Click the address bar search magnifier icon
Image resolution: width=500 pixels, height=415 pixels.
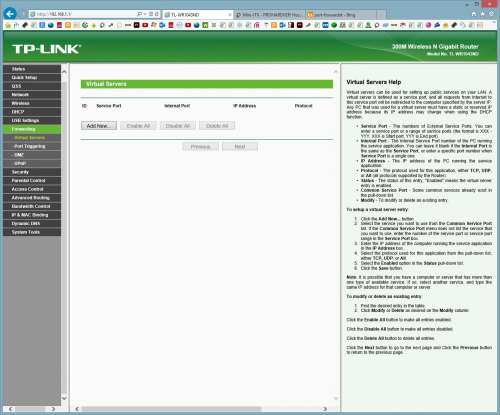click(x=140, y=14)
